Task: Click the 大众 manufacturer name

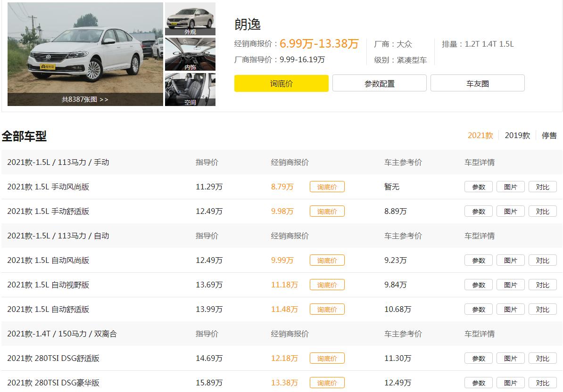Action: pos(404,44)
